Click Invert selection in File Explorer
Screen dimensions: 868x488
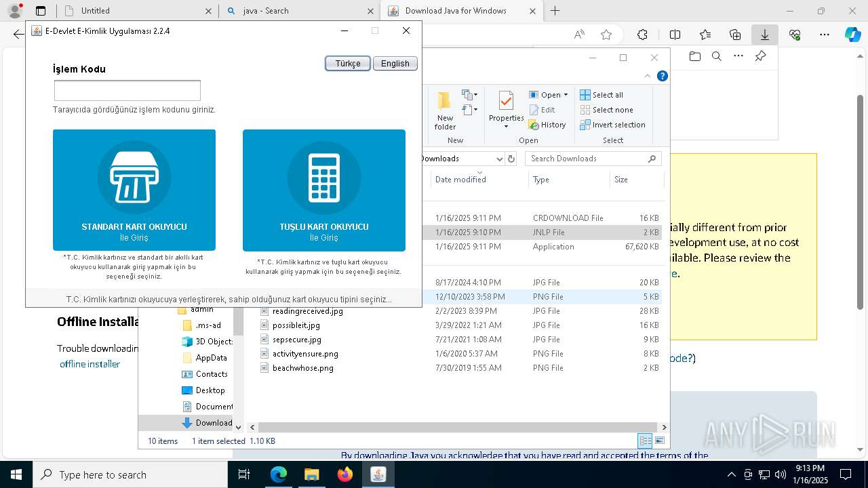[x=612, y=125]
